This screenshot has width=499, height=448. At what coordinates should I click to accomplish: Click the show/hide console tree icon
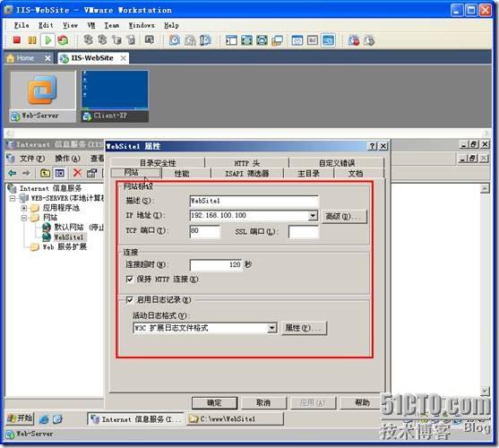[59, 173]
